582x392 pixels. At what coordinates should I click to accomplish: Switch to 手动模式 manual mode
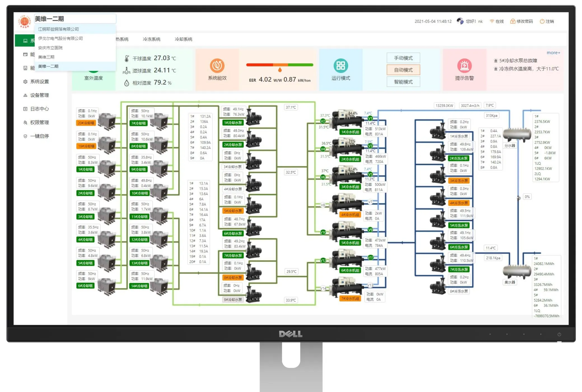click(403, 58)
